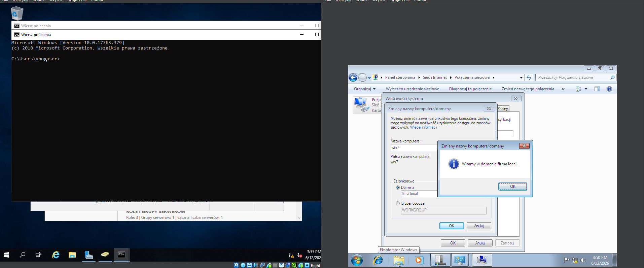Open Windows Explorer from the Windows 7 taskbar
Image resolution: width=644 pixels, height=268 pixels.
click(399, 260)
